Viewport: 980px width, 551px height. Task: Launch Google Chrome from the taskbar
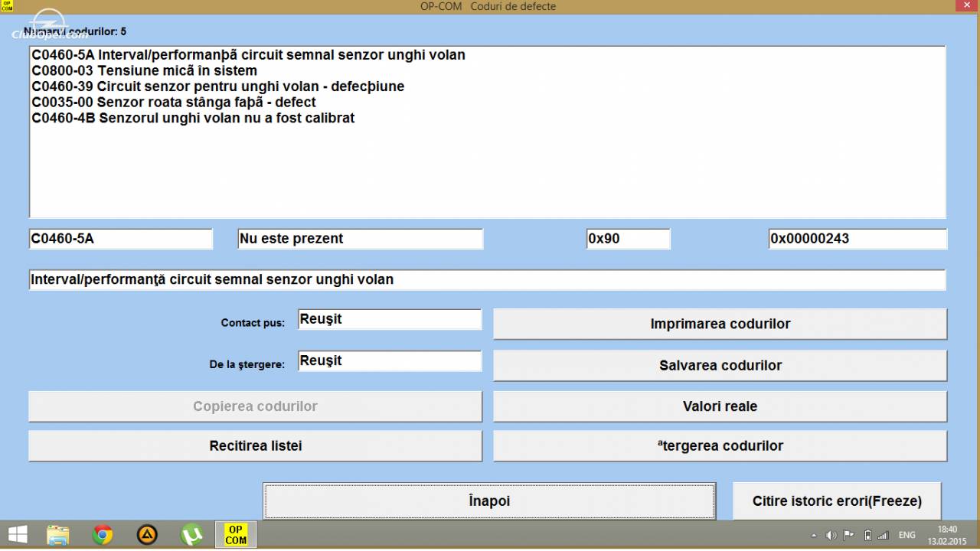(103, 534)
